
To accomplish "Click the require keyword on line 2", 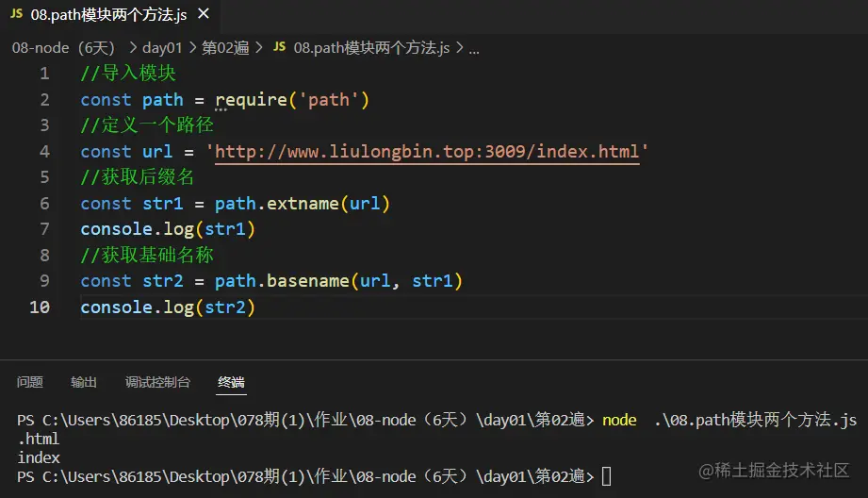I will 251,100.
